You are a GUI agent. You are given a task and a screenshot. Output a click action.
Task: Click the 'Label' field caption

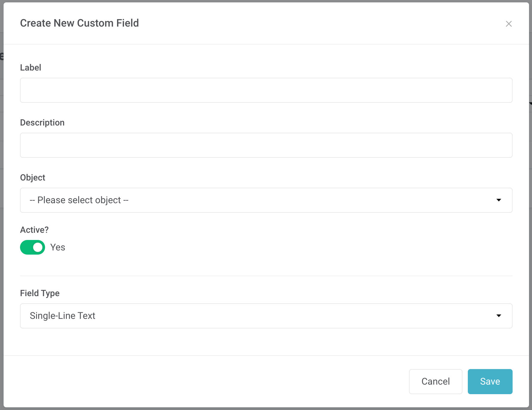30,68
